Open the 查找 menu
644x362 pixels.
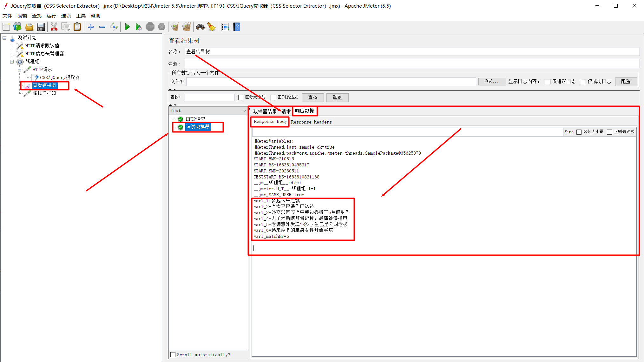click(36, 16)
